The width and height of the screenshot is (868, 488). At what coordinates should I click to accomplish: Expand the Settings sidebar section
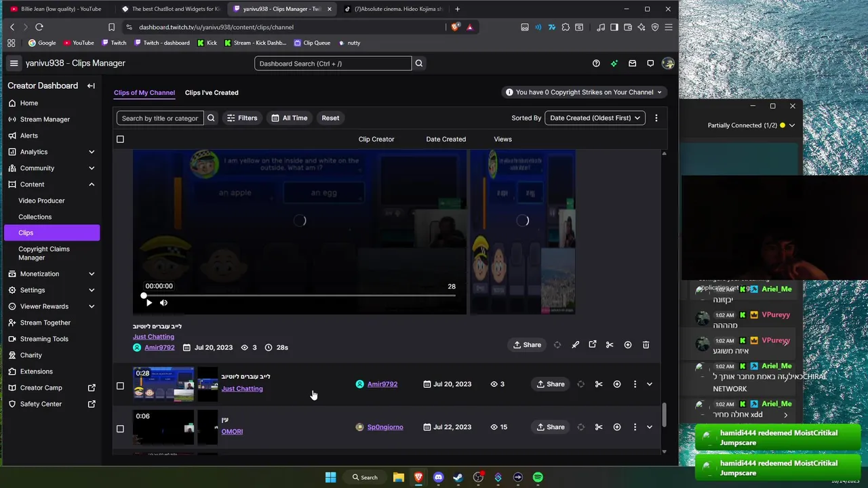click(92, 290)
